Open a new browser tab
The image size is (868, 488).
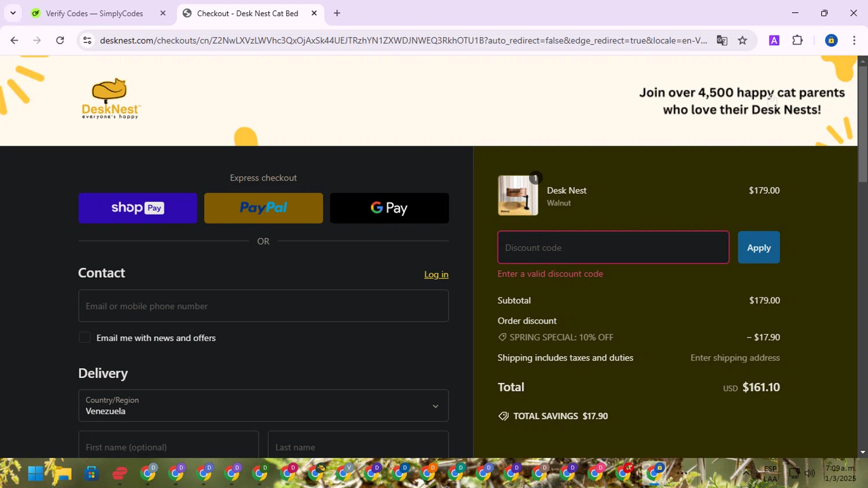337,13
